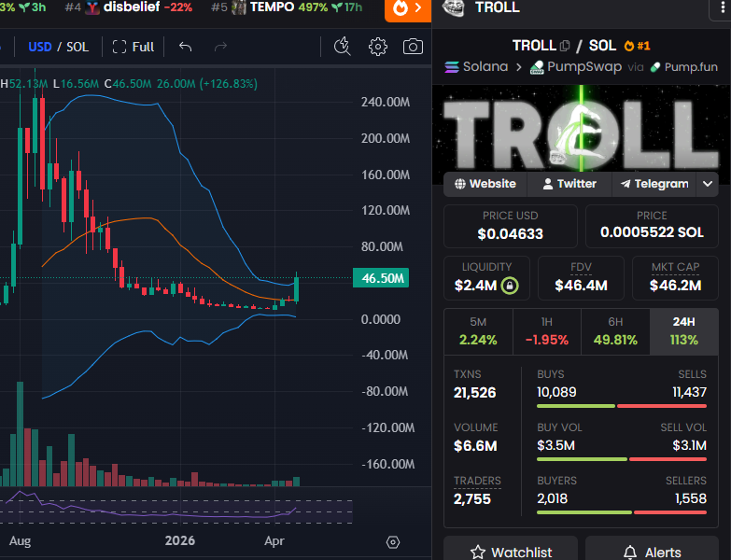Click the BUYERS 2,018 value
This screenshot has width=731, height=560.
[552, 498]
